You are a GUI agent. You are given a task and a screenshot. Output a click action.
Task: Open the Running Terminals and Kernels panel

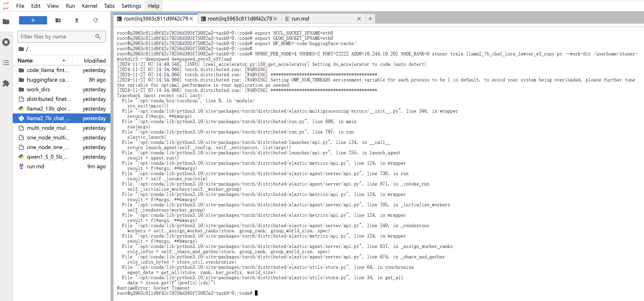pyautogui.click(x=6, y=42)
